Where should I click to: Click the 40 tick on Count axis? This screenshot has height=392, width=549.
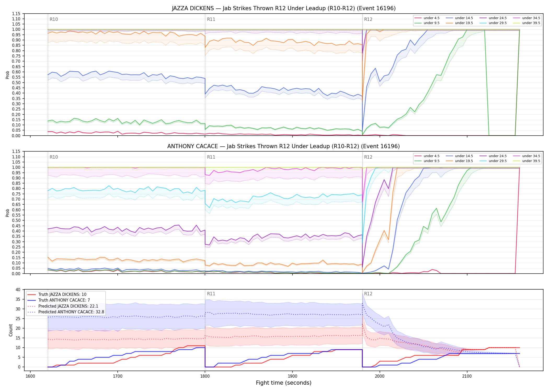18,290
